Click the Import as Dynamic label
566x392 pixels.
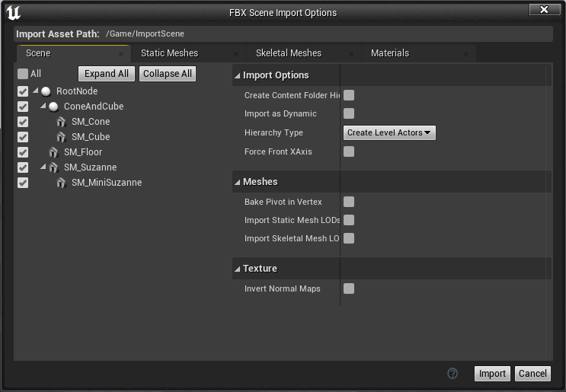pos(280,113)
